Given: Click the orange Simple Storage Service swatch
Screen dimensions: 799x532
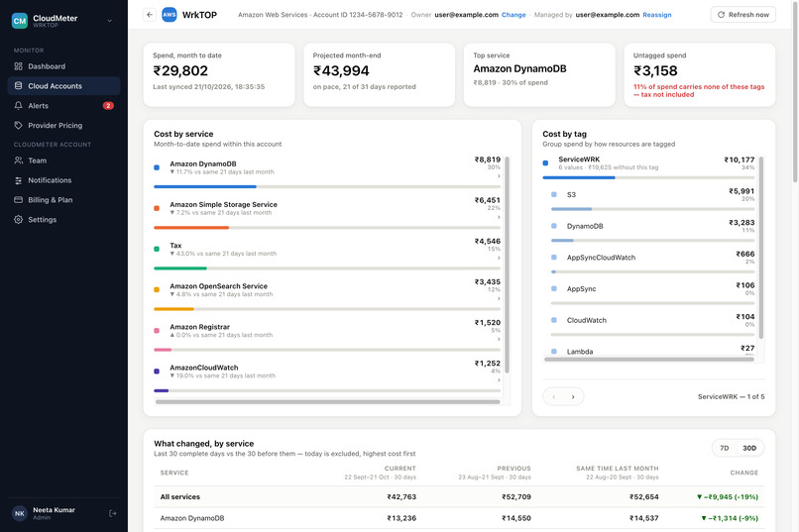Looking at the screenshot, I should point(157,208).
